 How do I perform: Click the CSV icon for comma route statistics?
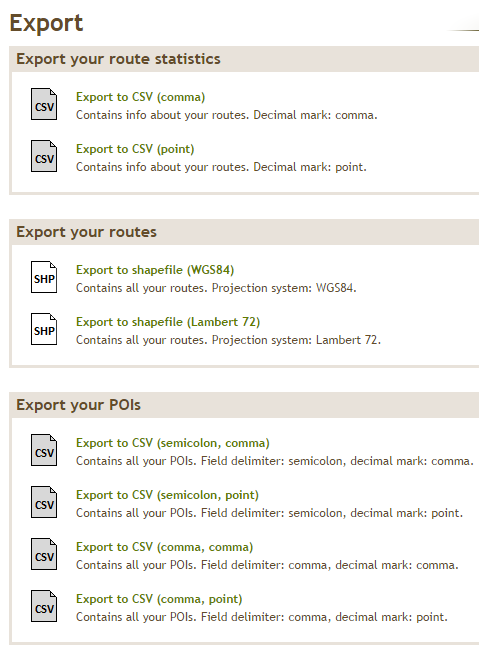point(44,104)
